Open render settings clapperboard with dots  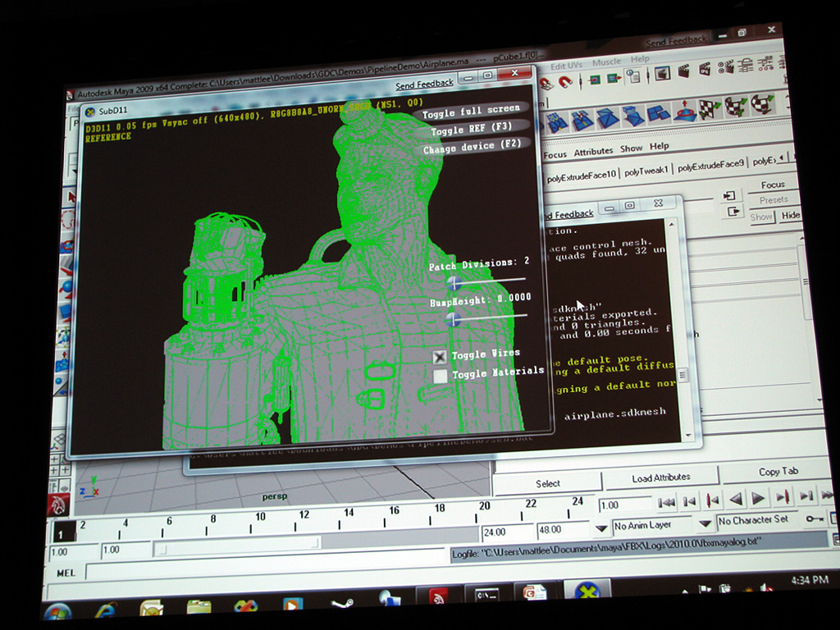(x=726, y=67)
